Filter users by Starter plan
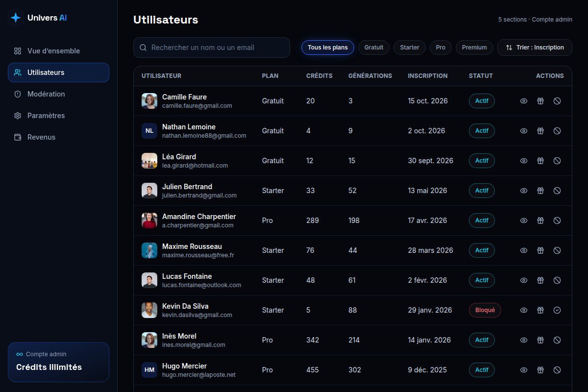Image resolution: width=588 pixels, height=392 pixels. pyautogui.click(x=410, y=48)
